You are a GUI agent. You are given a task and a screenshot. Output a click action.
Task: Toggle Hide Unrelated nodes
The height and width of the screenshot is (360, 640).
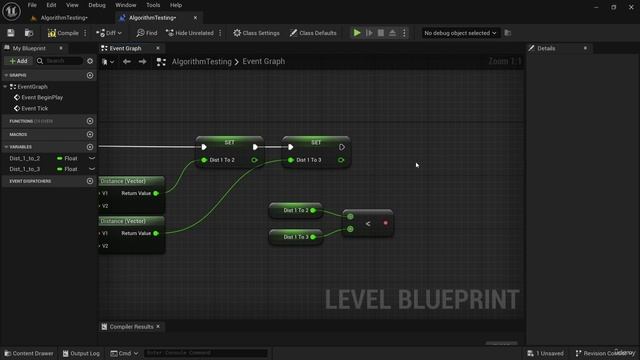(x=190, y=33)
